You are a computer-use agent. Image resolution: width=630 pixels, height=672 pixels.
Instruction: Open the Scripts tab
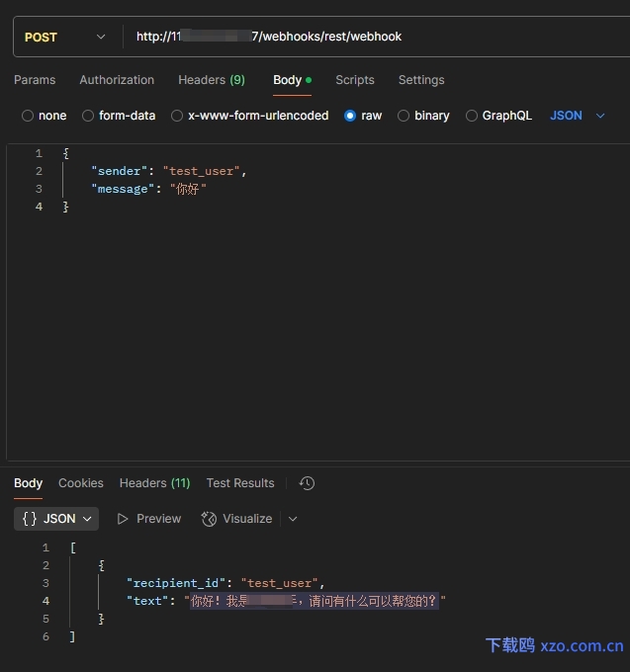pos(354,80)
